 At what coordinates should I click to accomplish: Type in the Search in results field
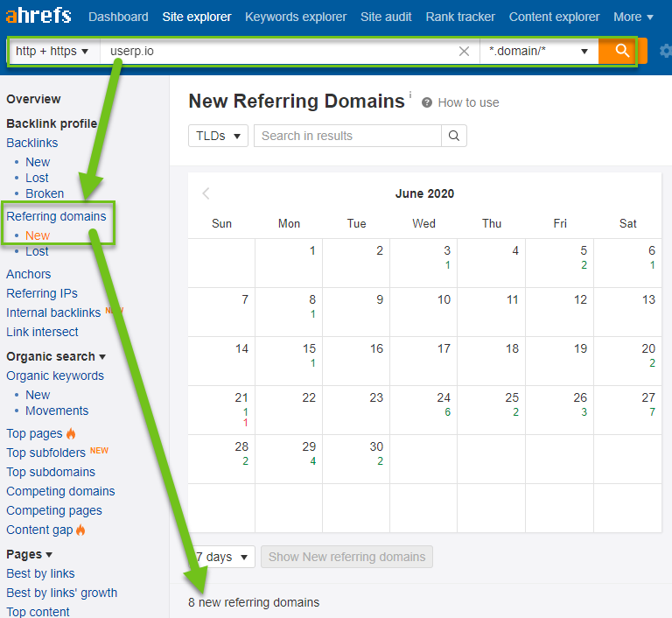click(x=347, y=136)
